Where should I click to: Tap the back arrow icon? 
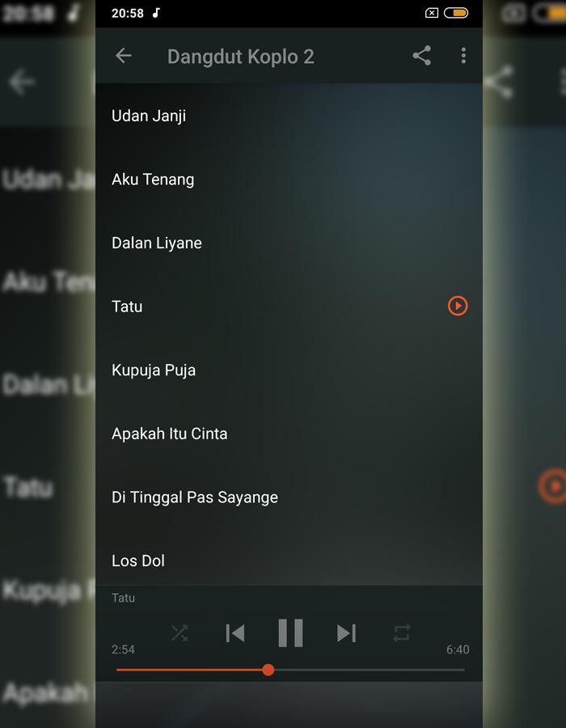[x=124, y=56]
